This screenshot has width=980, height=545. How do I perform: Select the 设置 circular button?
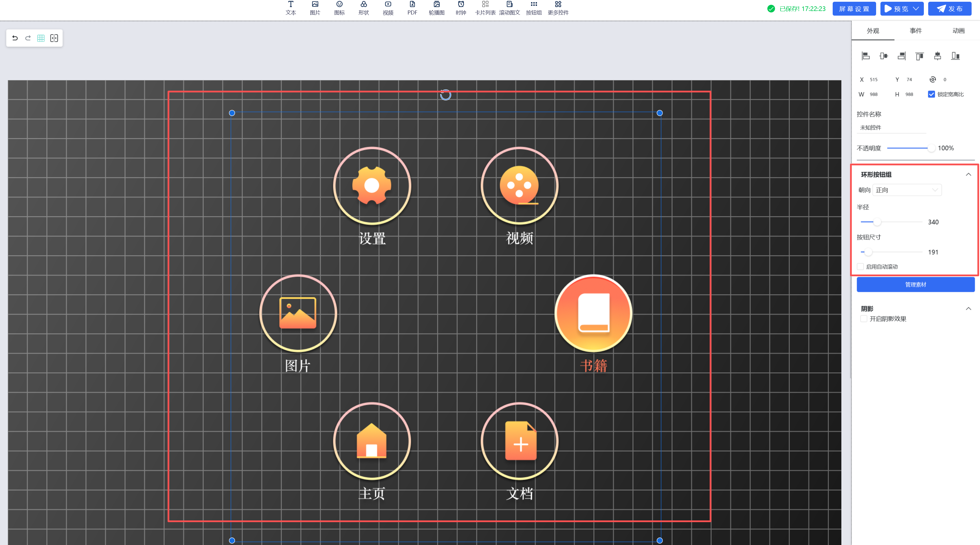(372, 186)
